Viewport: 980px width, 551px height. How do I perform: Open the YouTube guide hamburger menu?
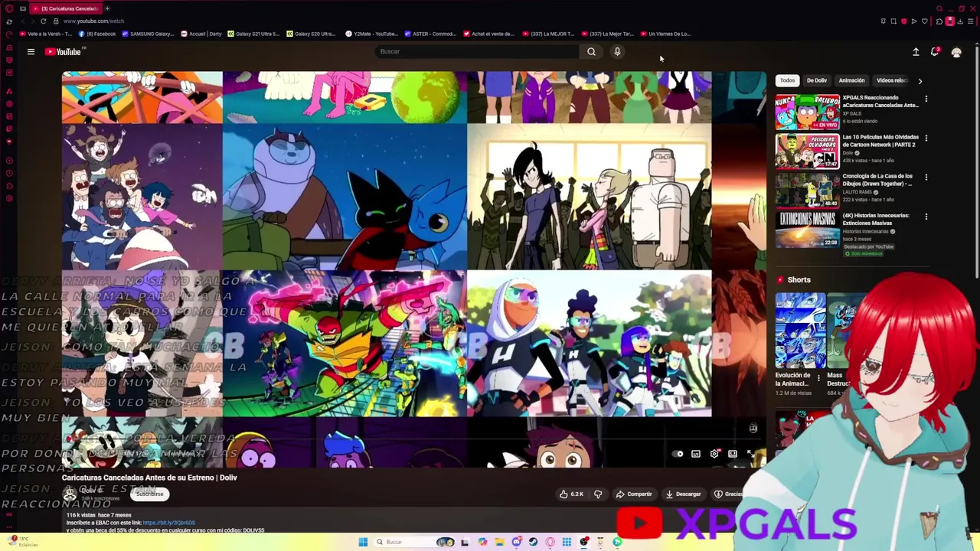tap(31, 51)
